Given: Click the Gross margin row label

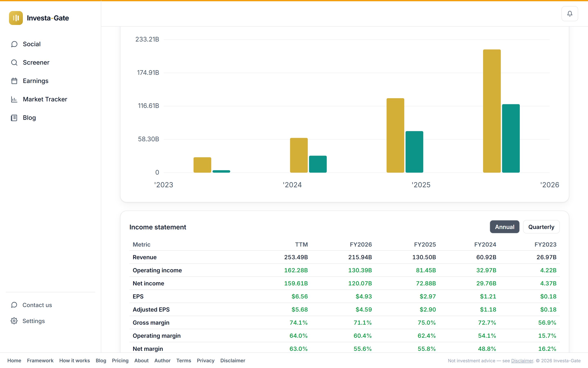Looking at the screenshot, I should pos(151,323).
